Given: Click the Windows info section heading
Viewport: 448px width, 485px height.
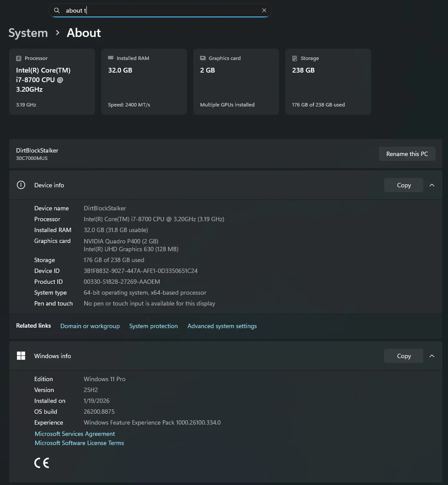Looking at the screenshot, I should pyautogui.click(x=53, y=355).
